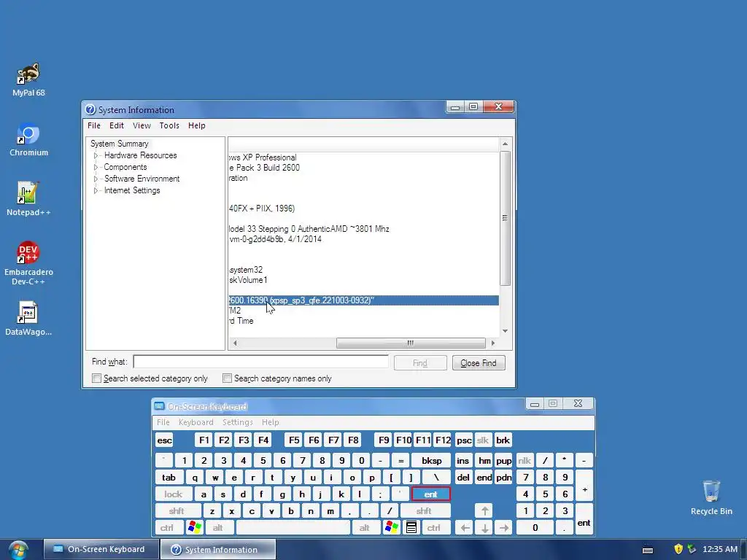Click the up arrow key on on-screen keyboard

(x=484, y=511)
